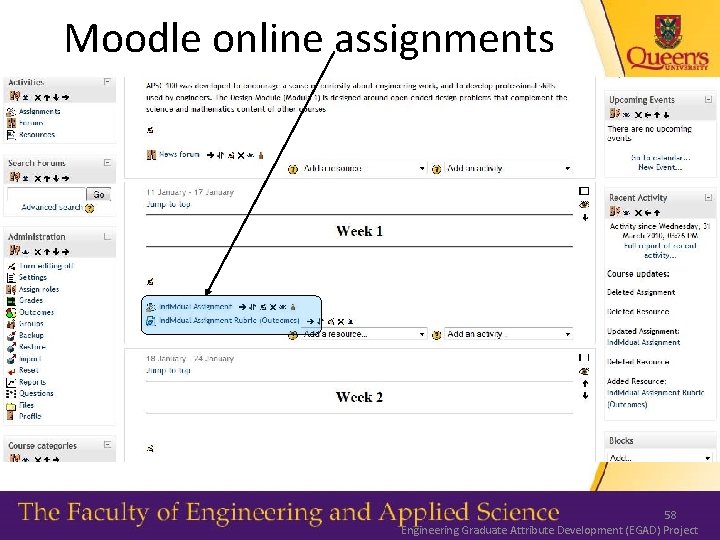Click the edit icon beside Individual Assignment
The image size is (720, 540).
pos(263,307)
